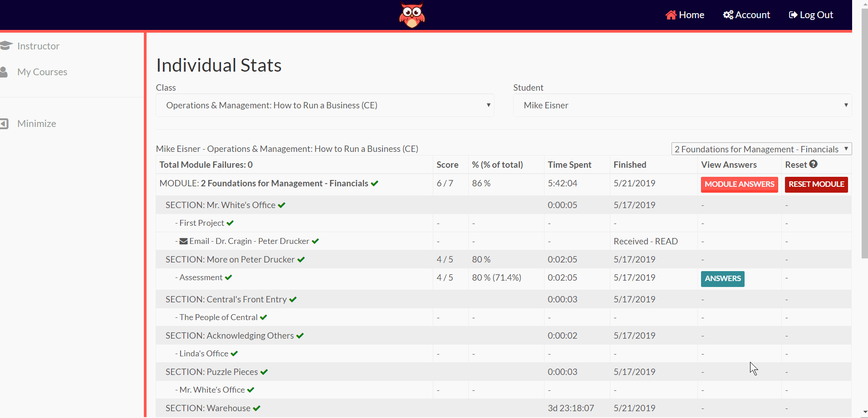Click the module finished date 5/21/2019

coord(634,183)
